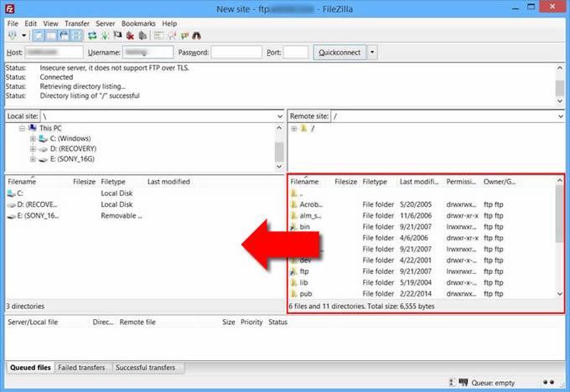Click the queue status icon beside Queue: empty
570x392 pixels.
463,383
